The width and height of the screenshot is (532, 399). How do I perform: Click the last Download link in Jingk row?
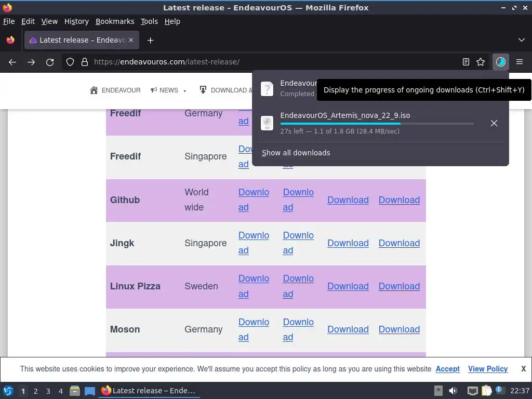click(399, 243)
